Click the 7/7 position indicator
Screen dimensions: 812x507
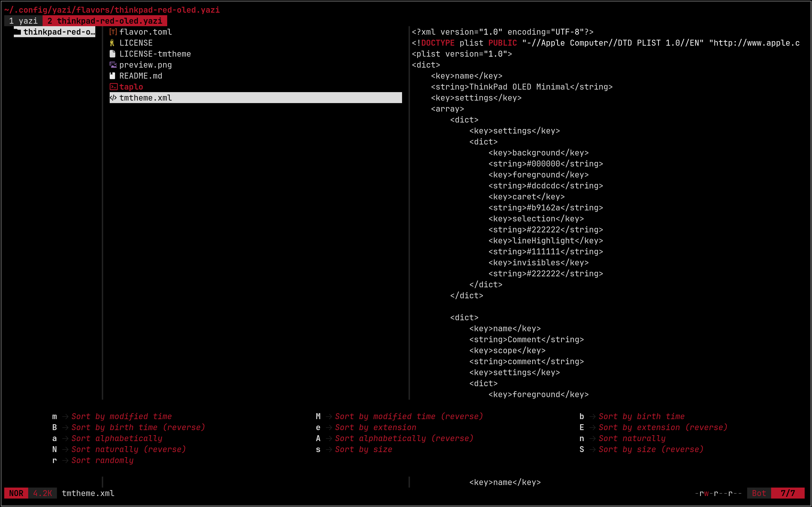(x=787, y=493)
